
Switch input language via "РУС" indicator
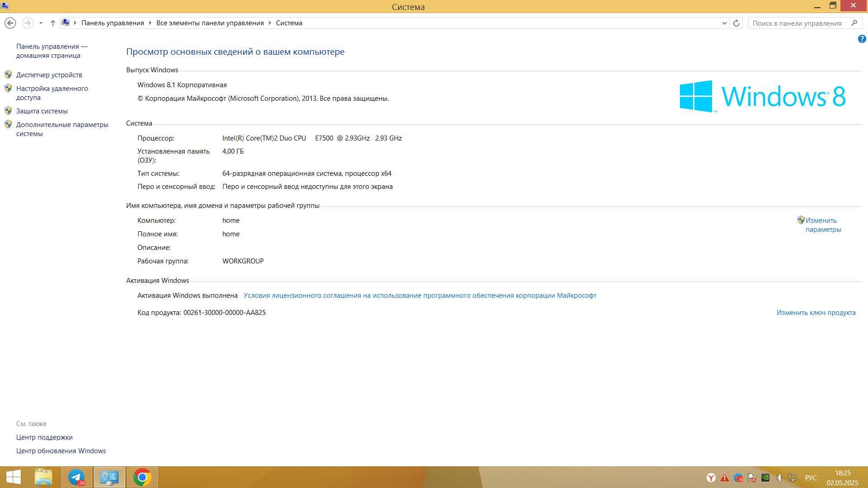(x=811, y=478)
